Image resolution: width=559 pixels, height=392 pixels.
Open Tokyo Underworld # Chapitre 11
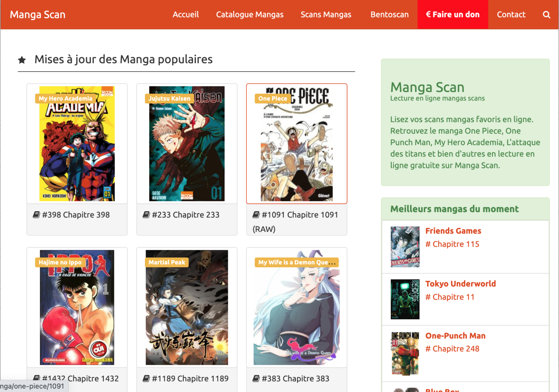450,297
